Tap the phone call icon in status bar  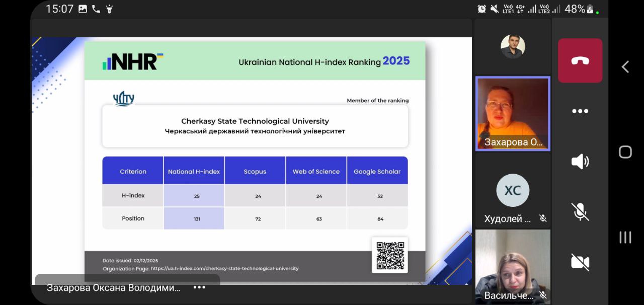tap(96, 9)
